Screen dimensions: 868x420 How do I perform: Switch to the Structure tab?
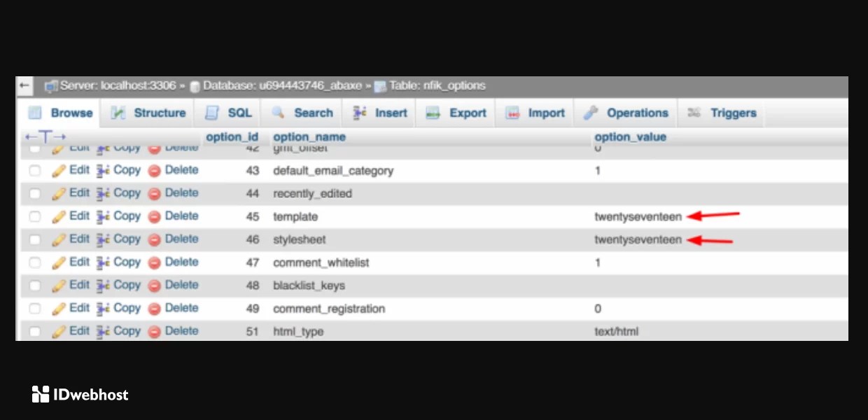148,113
